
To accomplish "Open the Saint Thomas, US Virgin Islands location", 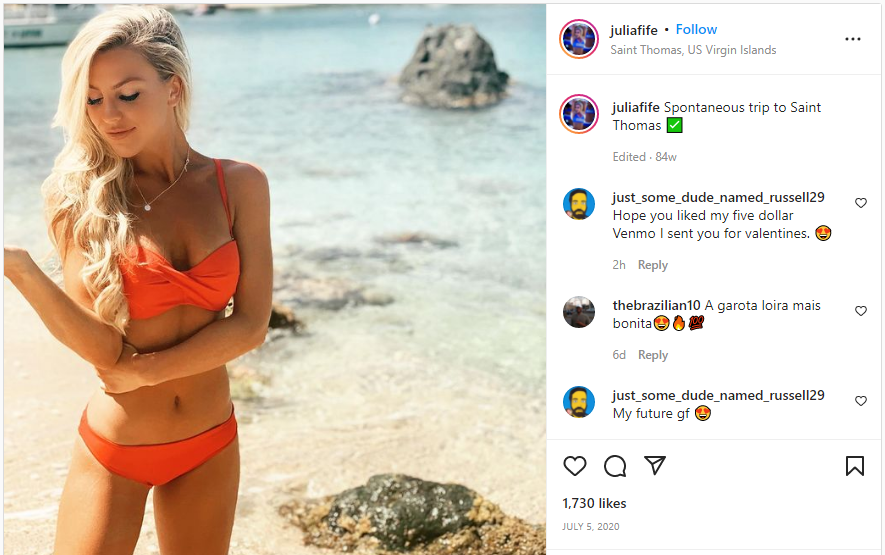I will [693, 50].
